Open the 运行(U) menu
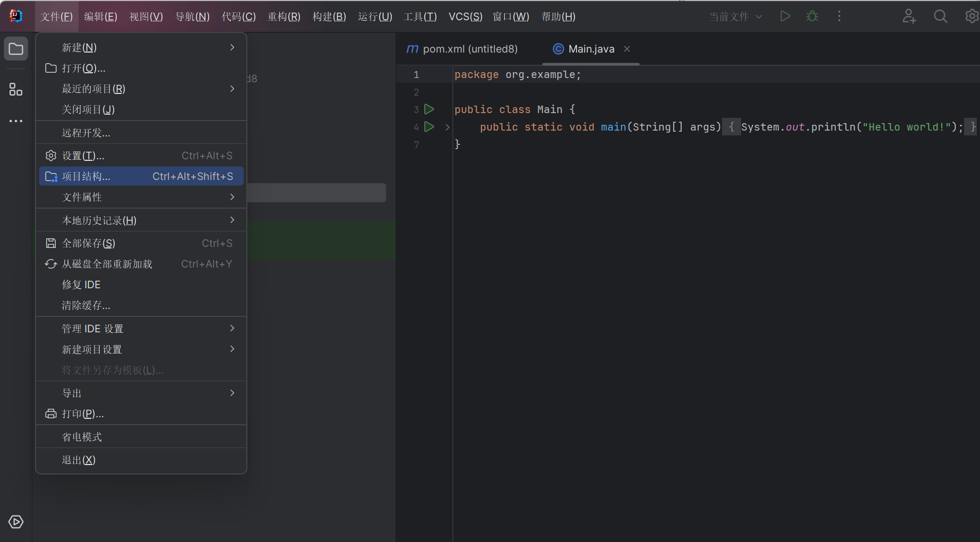The width and height of the screenshot is (980, 542). point(375,16)
